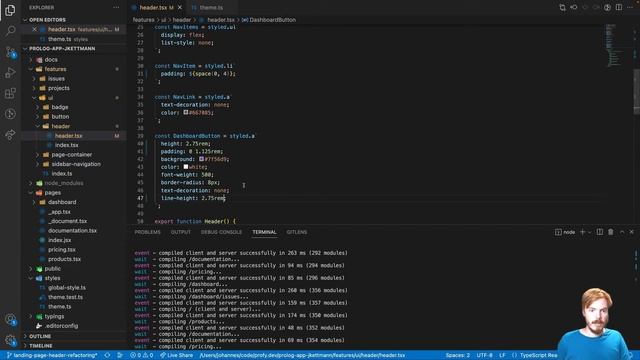Image resolution: width=640 pixels, height=360 pixels.
Task: Change indentation via Spaces: 2
Action: click(458, 355)
